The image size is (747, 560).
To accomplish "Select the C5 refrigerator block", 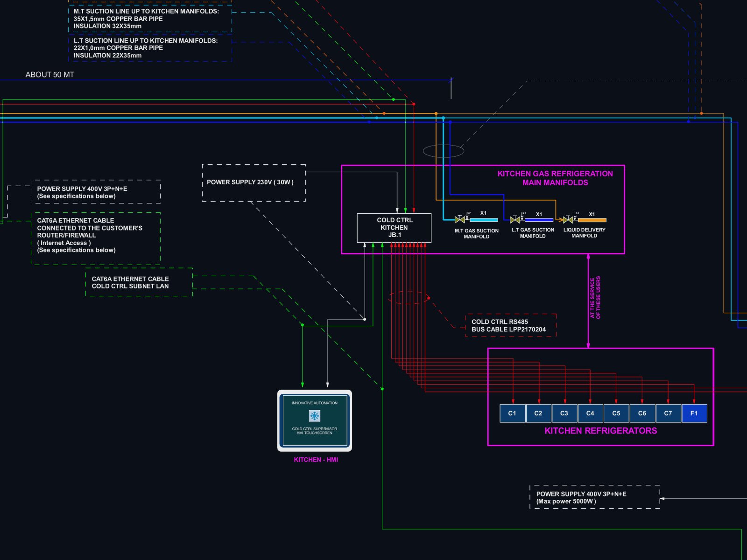I will [616, 413].
